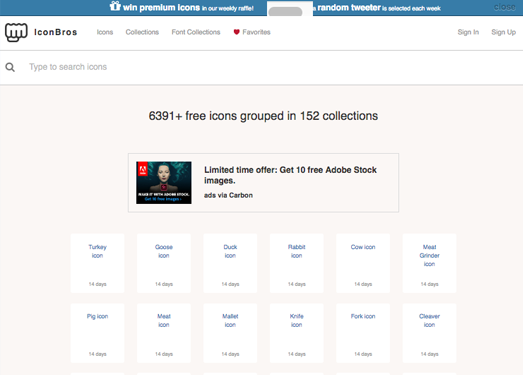This screenshot has width=523, height=375.
Task: Open the Goose icon card
Action: tap(164, 263)
